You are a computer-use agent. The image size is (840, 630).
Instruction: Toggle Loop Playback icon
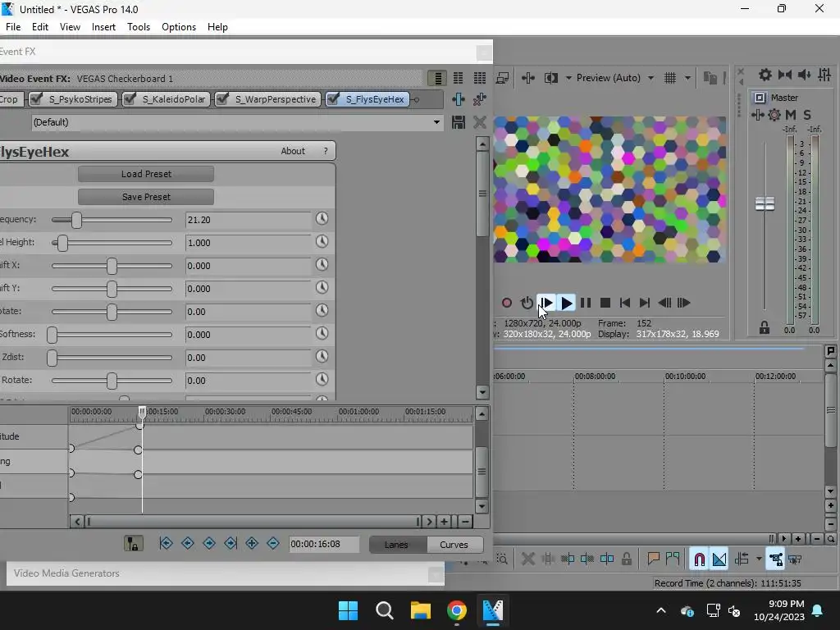pos(527,303)
